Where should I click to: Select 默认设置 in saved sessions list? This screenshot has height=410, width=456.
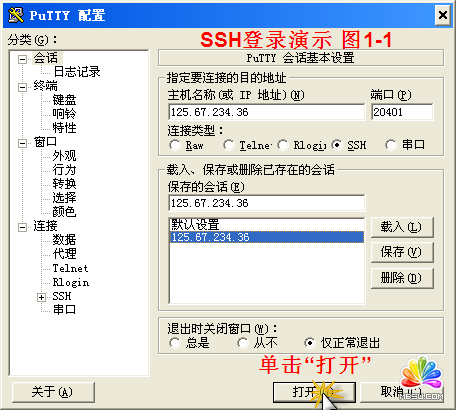pos(267,225)
